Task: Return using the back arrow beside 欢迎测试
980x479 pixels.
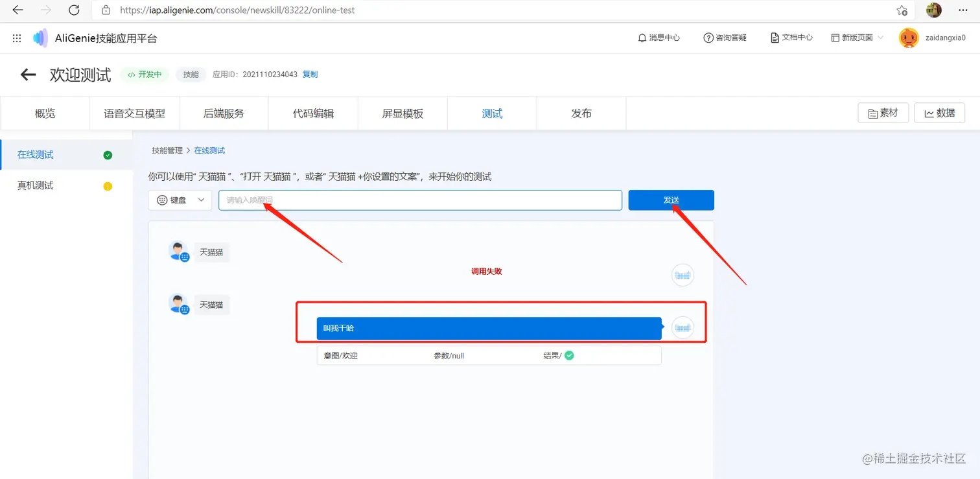Action: tap(28, 75)
